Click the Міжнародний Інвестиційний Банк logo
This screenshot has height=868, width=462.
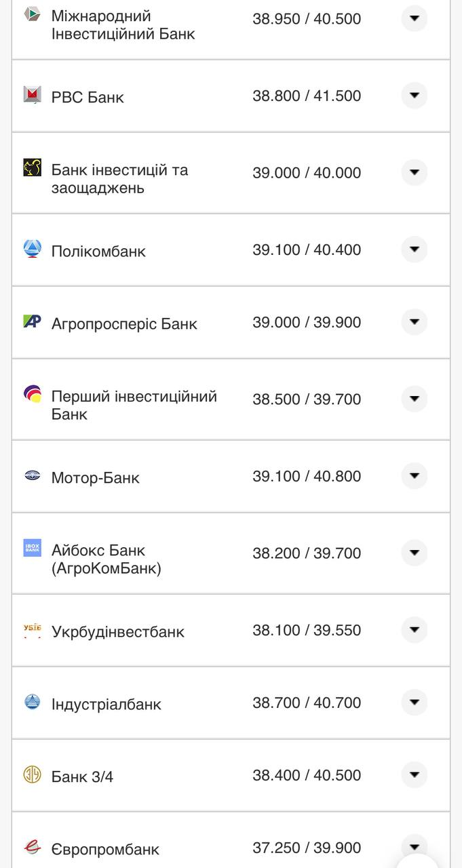(x=31, y=14)
